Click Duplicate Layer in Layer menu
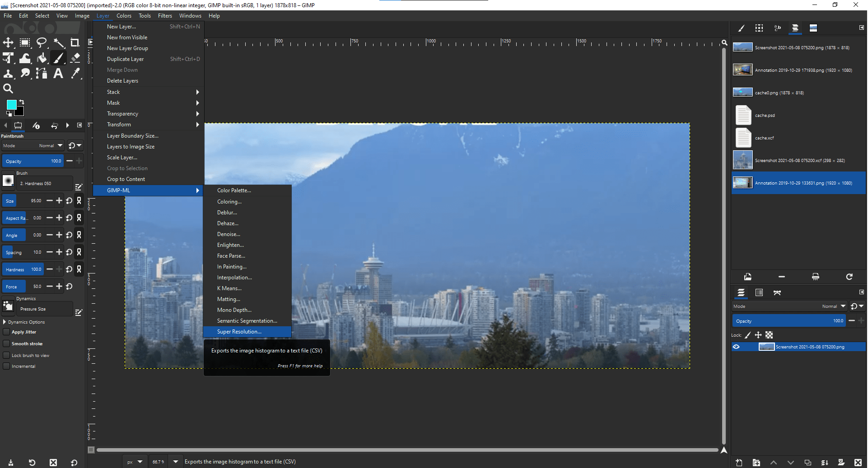Image resolution: width=868 pixels, height=468 pixels. 149,59
